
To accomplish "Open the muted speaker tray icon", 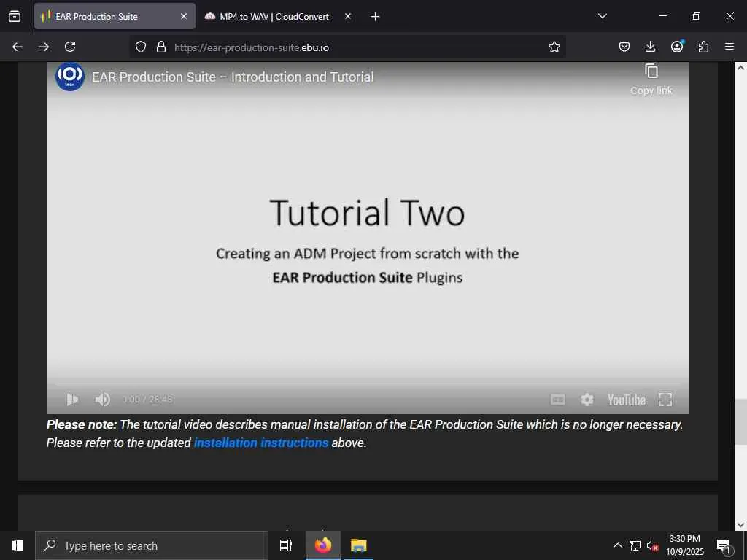I will pos(652,545).
